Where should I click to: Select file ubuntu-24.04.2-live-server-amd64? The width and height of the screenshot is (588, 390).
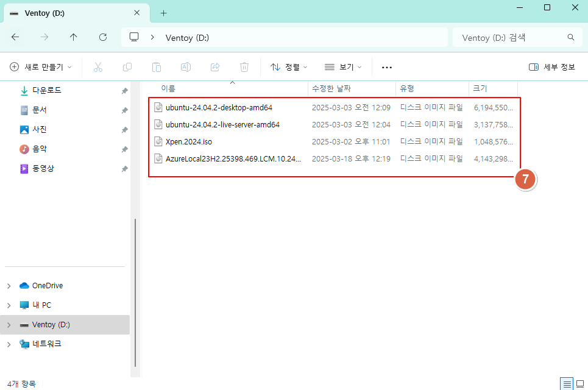pyautogui.click(x=223, y=124)
